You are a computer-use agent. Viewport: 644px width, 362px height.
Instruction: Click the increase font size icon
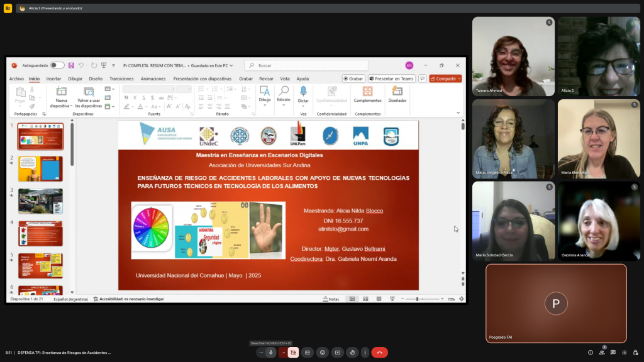click(x=169, y=107)
